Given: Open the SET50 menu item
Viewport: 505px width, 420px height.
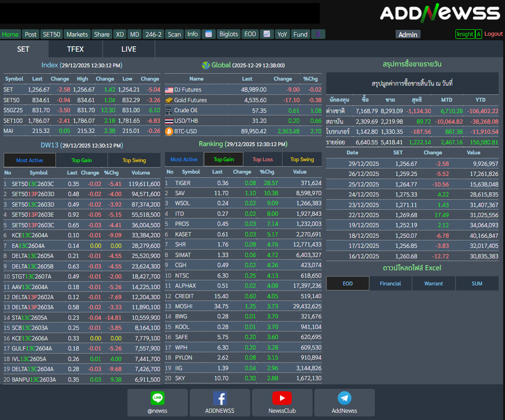Looking at the screenshot, I should (51, 34).
